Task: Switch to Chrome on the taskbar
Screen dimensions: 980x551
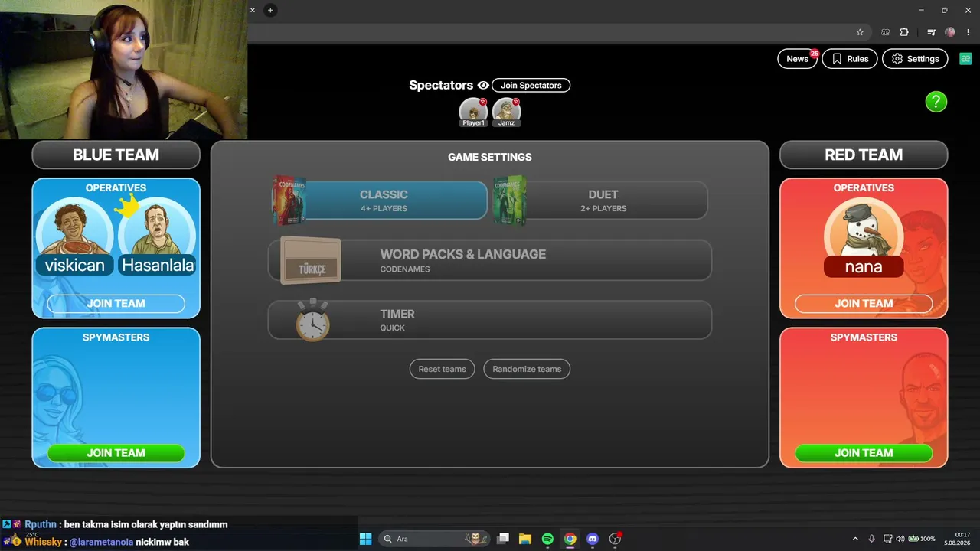Action: [570, 539]
